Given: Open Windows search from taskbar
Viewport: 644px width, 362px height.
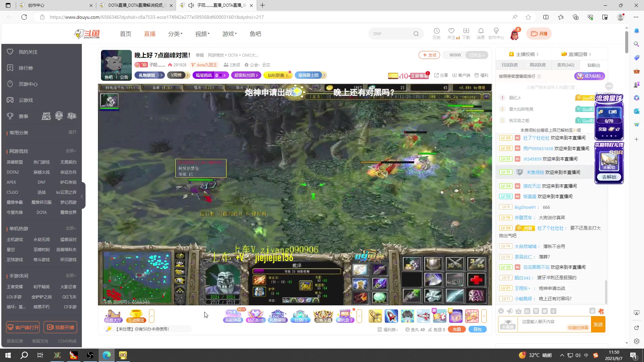Looking at the screenshot, I should pyautogui.click(x=24, y=355).
